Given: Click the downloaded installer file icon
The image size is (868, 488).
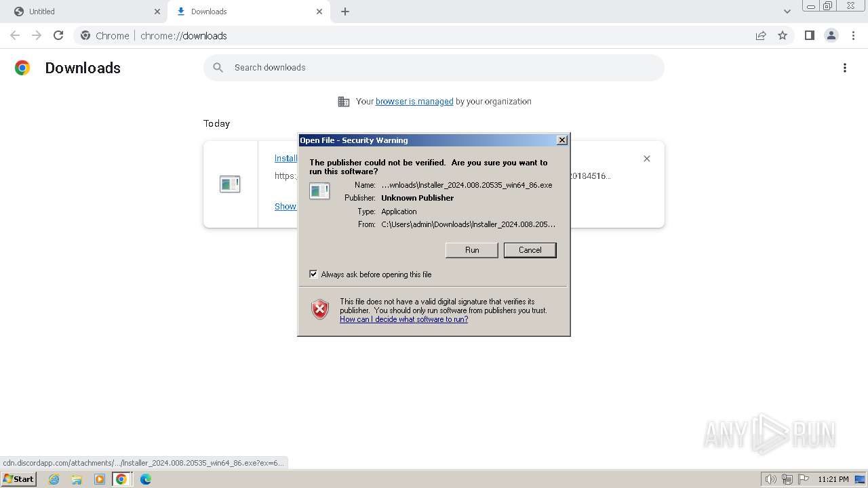Looking at the screenshot, I should point(230,184).
